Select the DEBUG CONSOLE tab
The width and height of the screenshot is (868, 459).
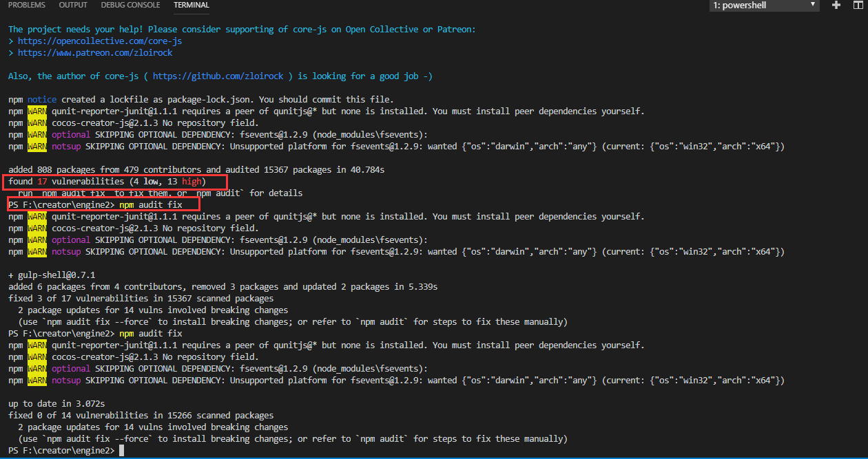(130, 6)
